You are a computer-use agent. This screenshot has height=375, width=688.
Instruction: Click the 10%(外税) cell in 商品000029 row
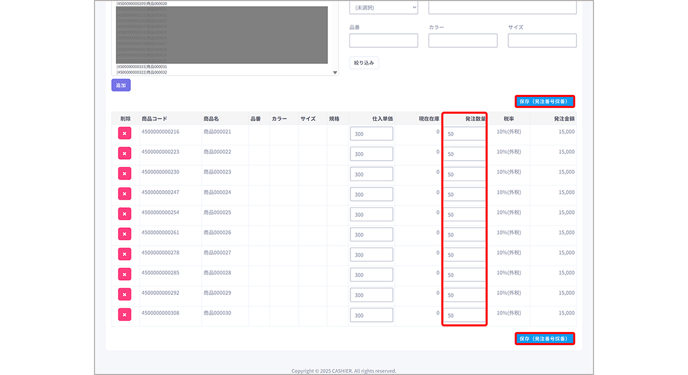pyautogui.click(x=509, y=293)
